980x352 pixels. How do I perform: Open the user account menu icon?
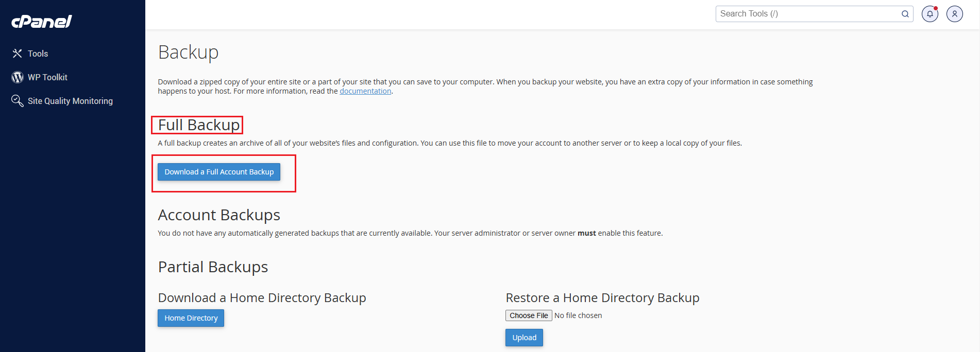coord(954,14)
